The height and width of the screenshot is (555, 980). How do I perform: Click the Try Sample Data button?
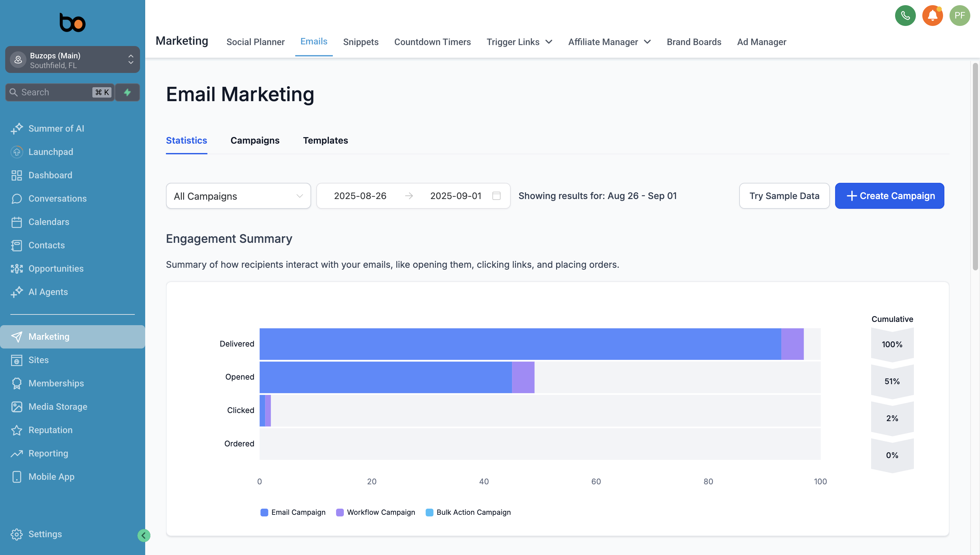coord(784,196)
